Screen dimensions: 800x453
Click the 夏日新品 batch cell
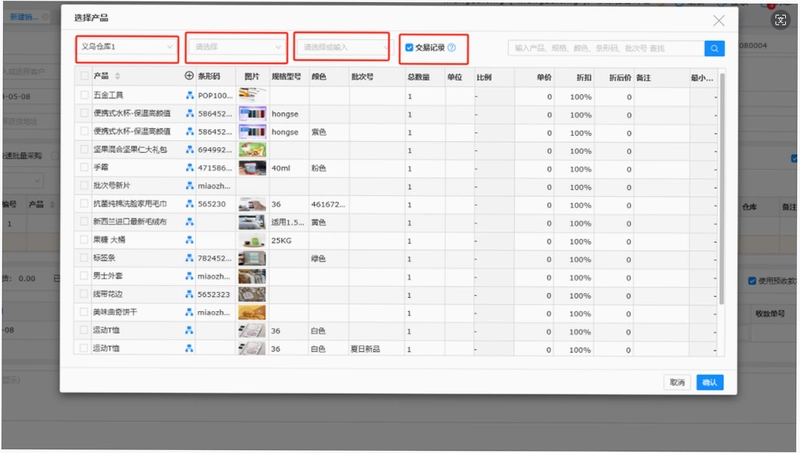[365, 349]
